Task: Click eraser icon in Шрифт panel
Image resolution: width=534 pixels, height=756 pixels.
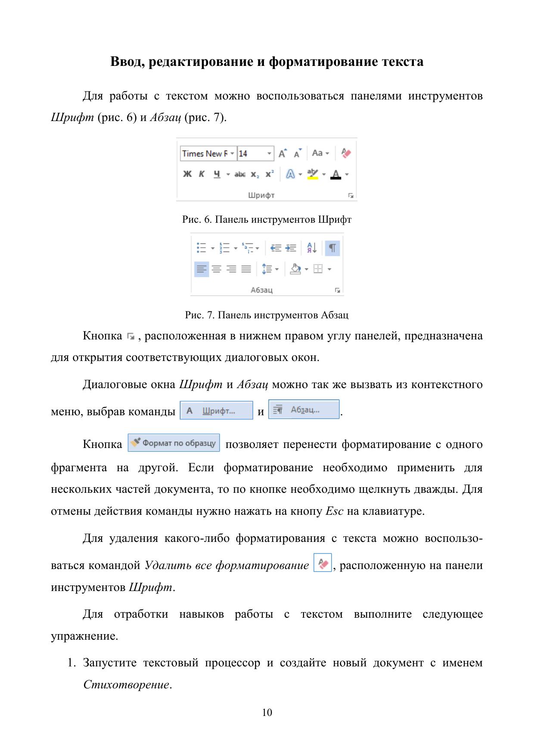Action: coord(346,153)
